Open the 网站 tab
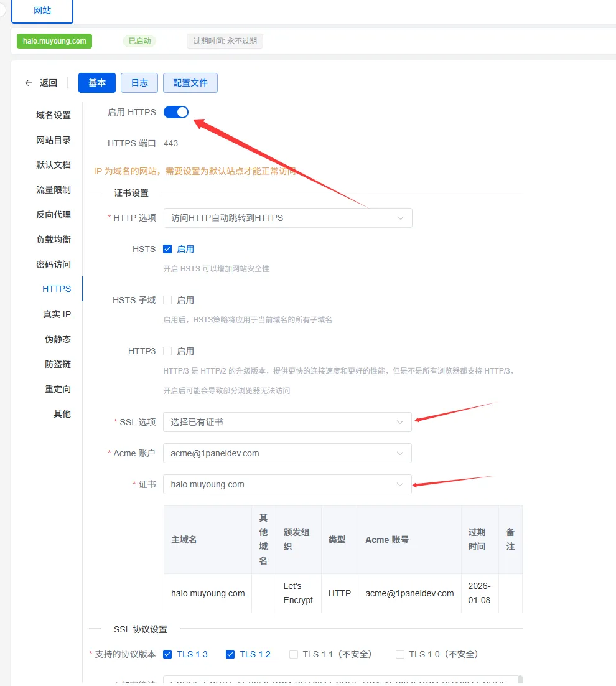 click(42, 11)
